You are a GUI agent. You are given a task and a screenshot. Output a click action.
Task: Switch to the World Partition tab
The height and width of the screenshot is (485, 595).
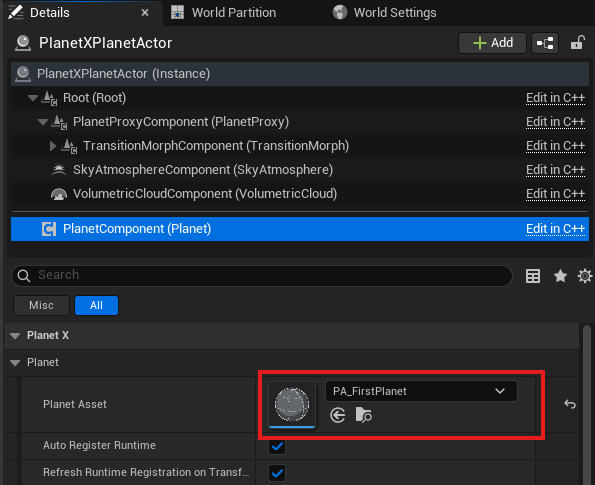[x=224, y=13]
